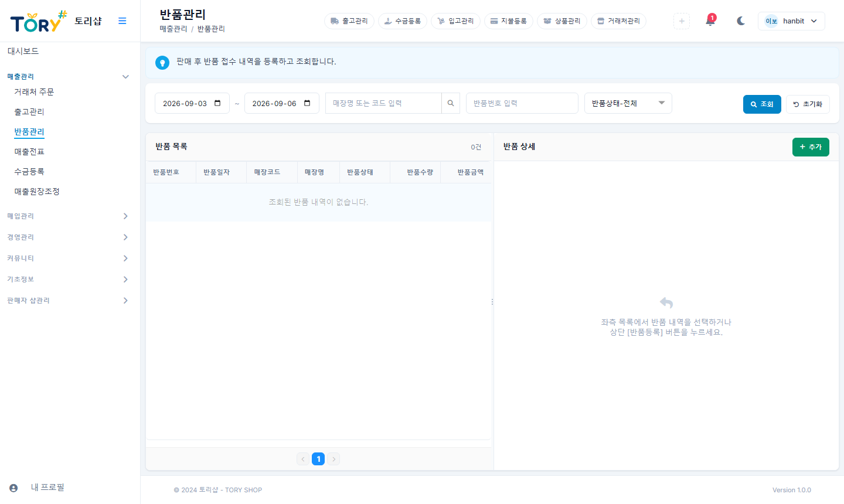Switch to dark mode moon icon
The image size is (844, 504).
pyautogui.click(x=741, y=21)
